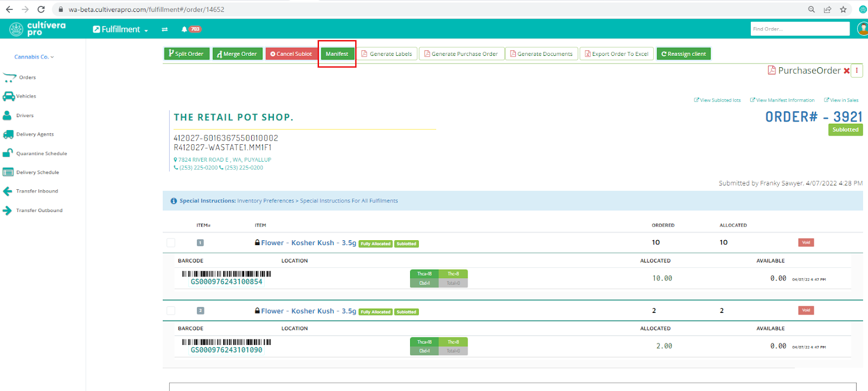Click the Drivers person icon in sidebar

pos(7,116)
